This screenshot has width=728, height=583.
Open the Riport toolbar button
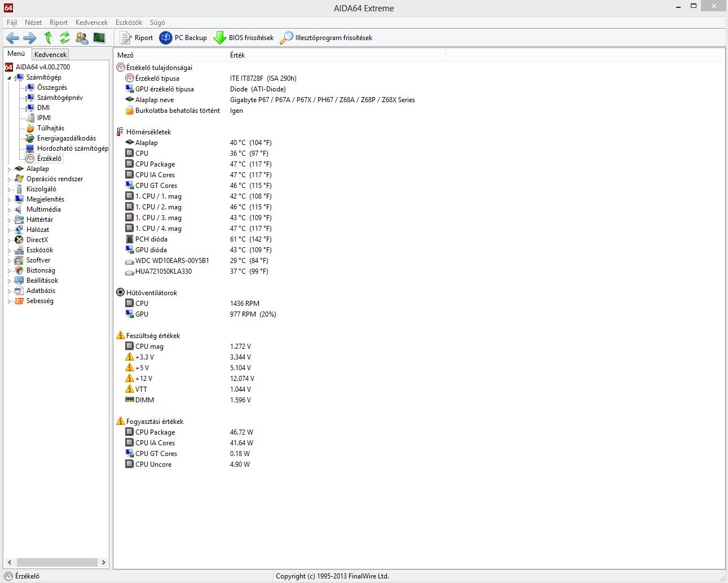coord(136,38)
